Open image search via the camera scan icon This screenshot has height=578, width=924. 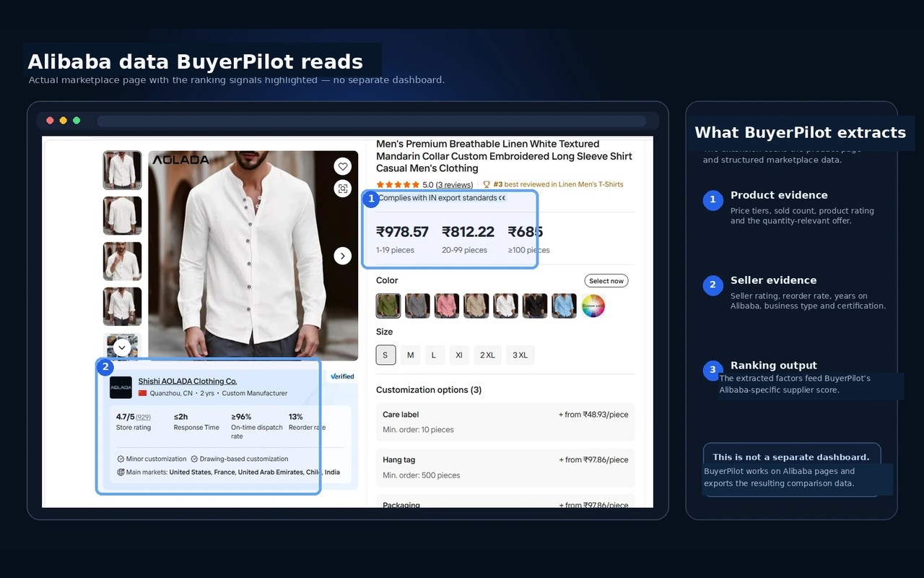click(343, 189)
